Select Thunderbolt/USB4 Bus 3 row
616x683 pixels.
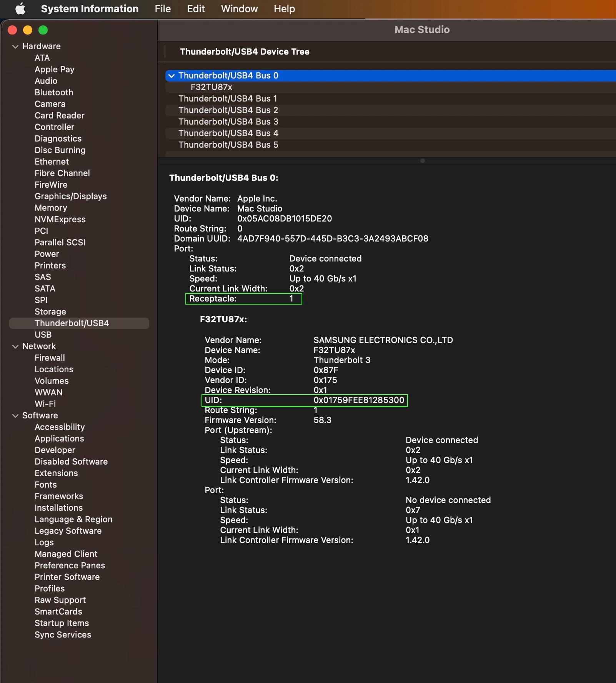click(x=228, y=122)
